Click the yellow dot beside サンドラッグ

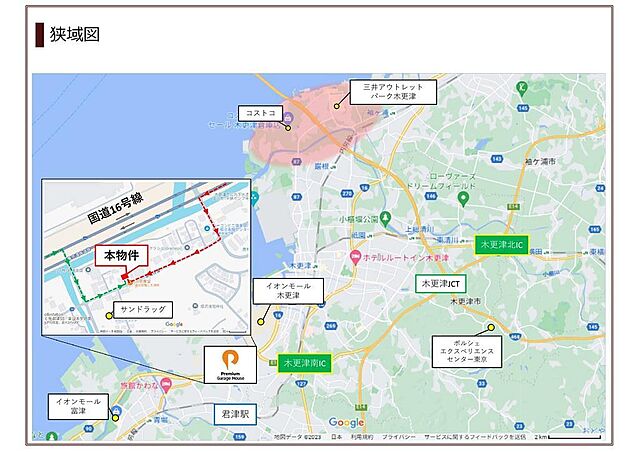click(x=108, y=315)
